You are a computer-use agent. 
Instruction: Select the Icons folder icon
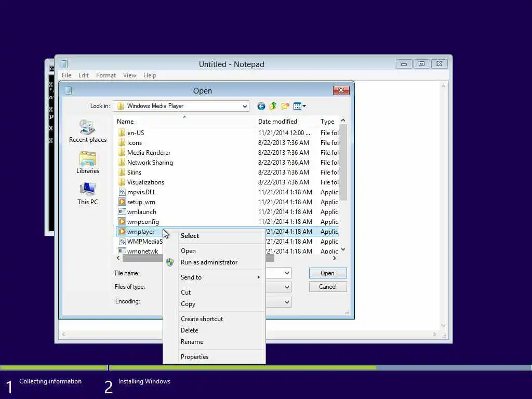click(x=122, y=142)
